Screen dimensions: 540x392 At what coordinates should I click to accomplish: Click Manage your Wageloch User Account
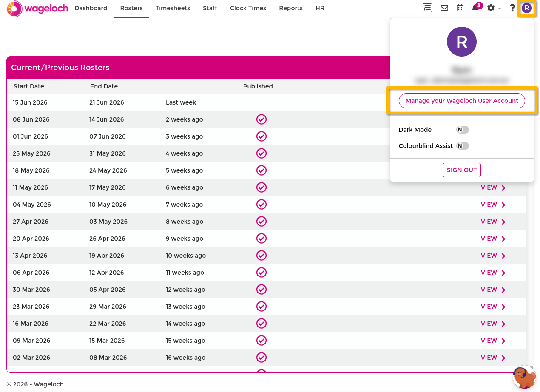click(x=462, y=101)
